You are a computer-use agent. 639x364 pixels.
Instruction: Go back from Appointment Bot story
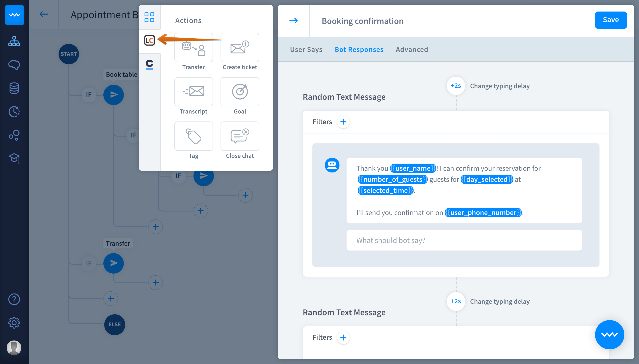pyautogui.click(x=44, y=14)
